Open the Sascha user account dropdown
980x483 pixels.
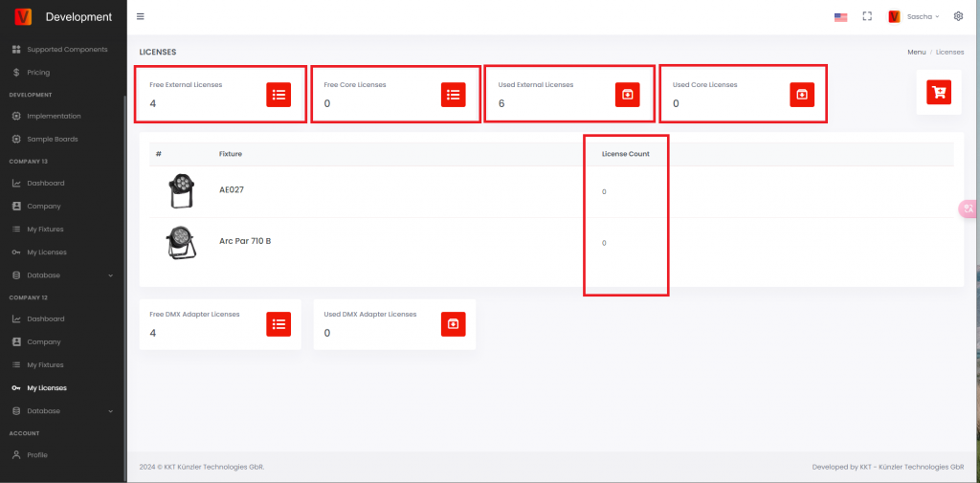click(914, 16)
